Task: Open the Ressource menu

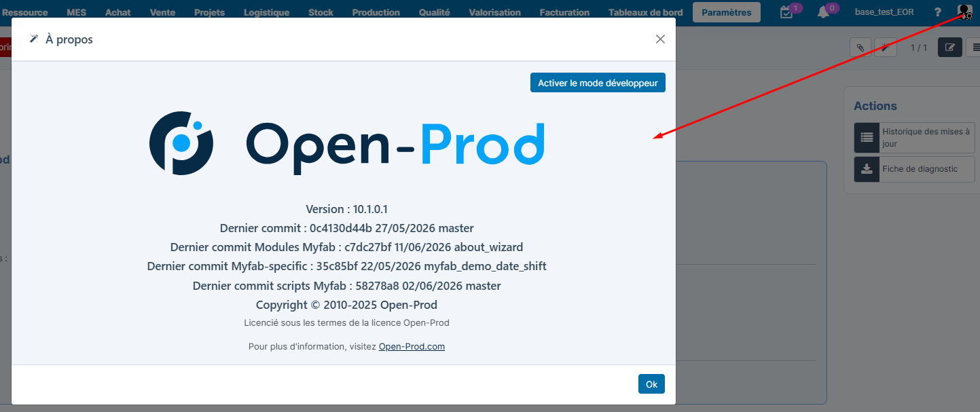Action: (x=25, y=12)
